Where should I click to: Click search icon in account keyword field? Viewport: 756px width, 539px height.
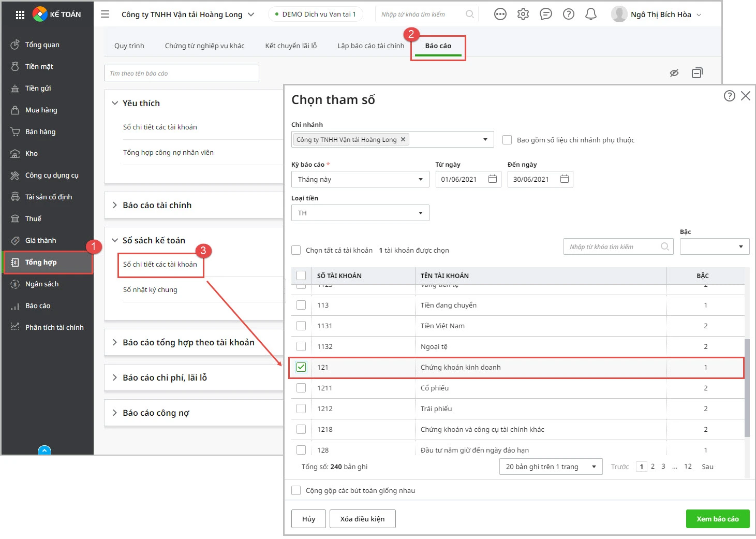(x=665, y=247)
